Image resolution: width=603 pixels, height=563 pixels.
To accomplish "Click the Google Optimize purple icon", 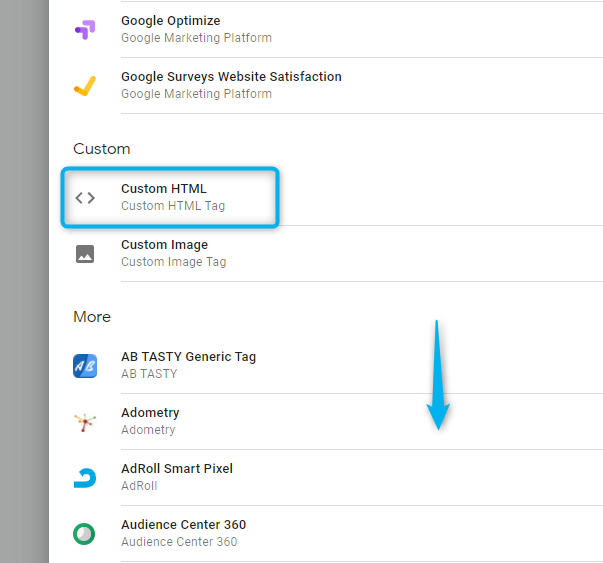I will (85, 30).
